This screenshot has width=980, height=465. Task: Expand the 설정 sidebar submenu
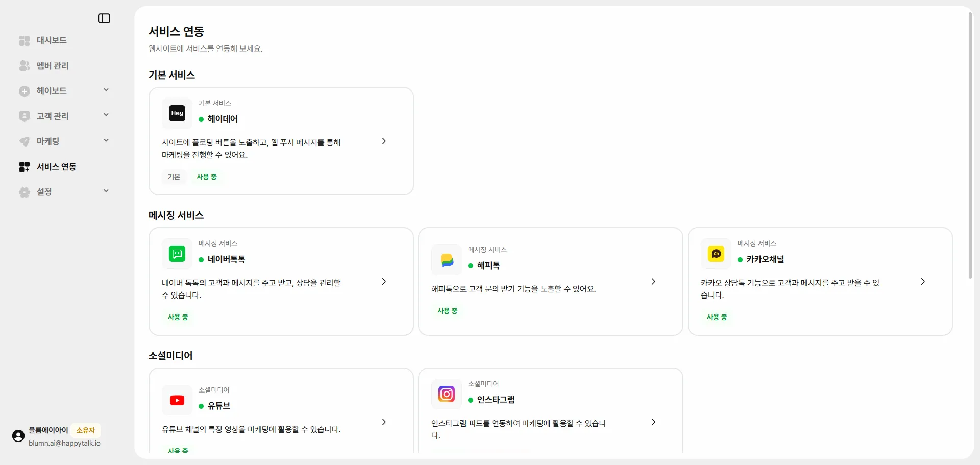[x=106, y=191]
